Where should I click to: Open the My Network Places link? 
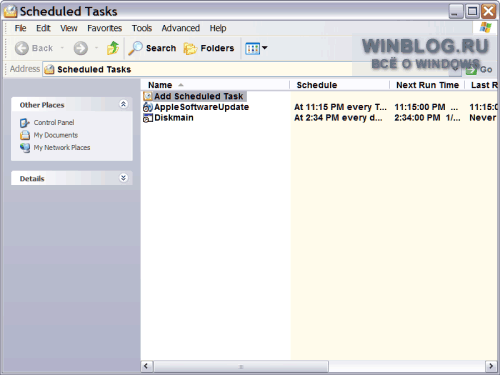[x=62, y=147]
